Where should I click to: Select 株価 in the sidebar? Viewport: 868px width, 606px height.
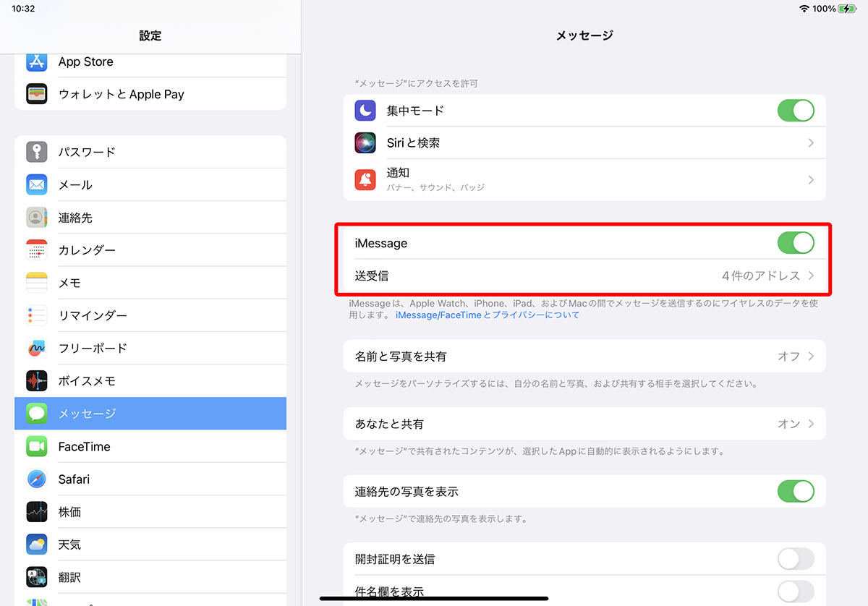[150, 512]
